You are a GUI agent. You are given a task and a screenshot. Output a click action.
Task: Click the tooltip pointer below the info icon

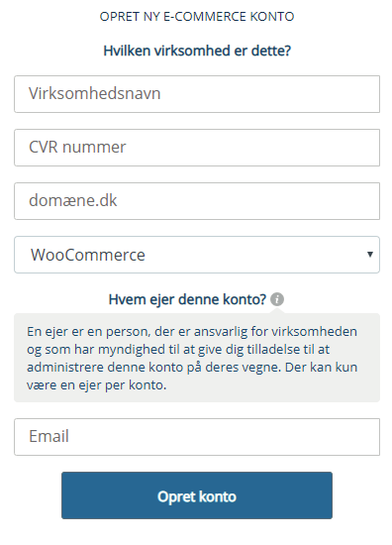(x=277, y=310)
